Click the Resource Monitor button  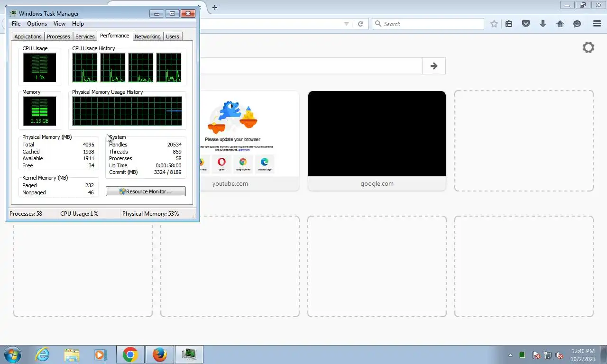(146, 191)
